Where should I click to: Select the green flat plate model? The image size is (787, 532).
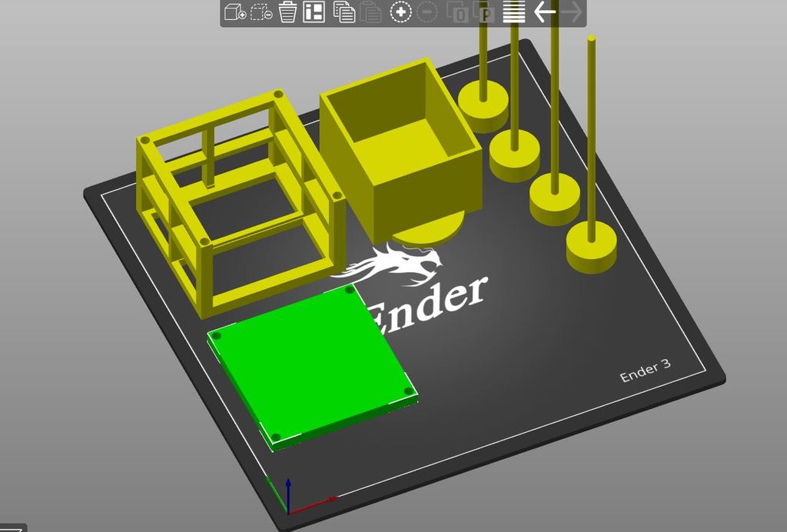click(311, 367)
